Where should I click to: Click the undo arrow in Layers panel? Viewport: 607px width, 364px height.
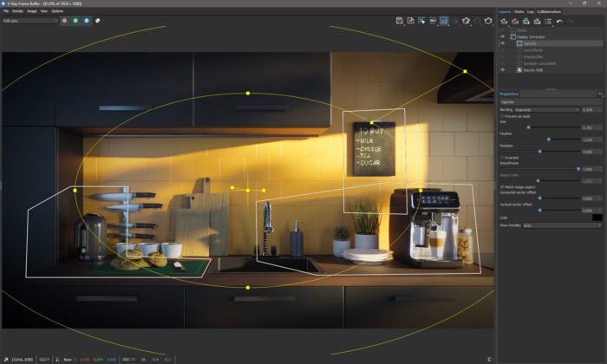560,20
